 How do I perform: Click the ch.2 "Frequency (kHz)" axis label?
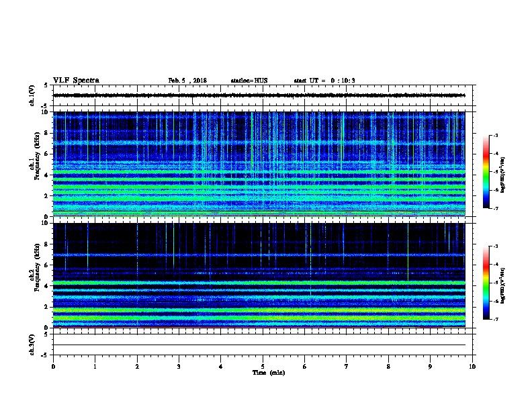[x=37, y=267]
